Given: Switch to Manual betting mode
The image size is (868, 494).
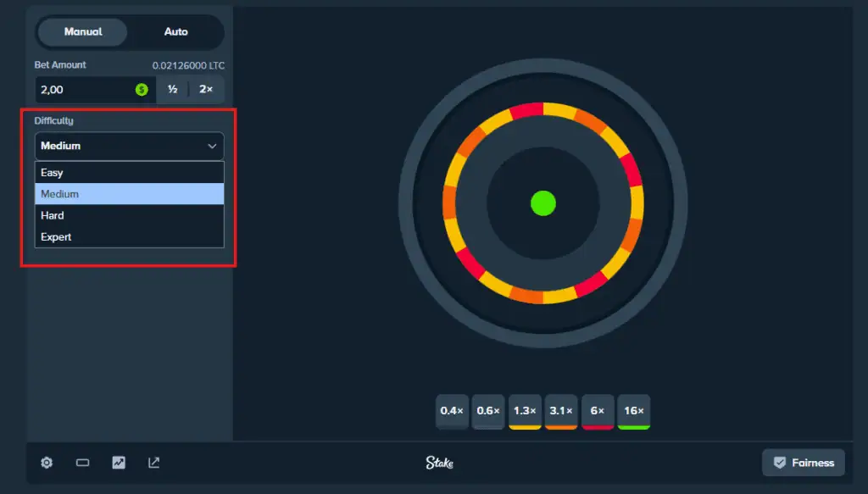Looking at the screenshot, I should click(81, 32).
